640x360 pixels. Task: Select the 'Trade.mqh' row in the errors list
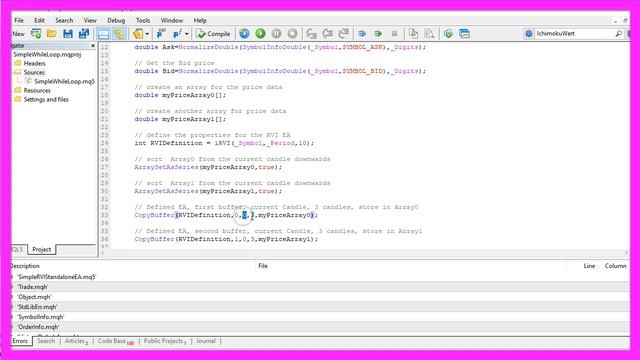(320, 287)
